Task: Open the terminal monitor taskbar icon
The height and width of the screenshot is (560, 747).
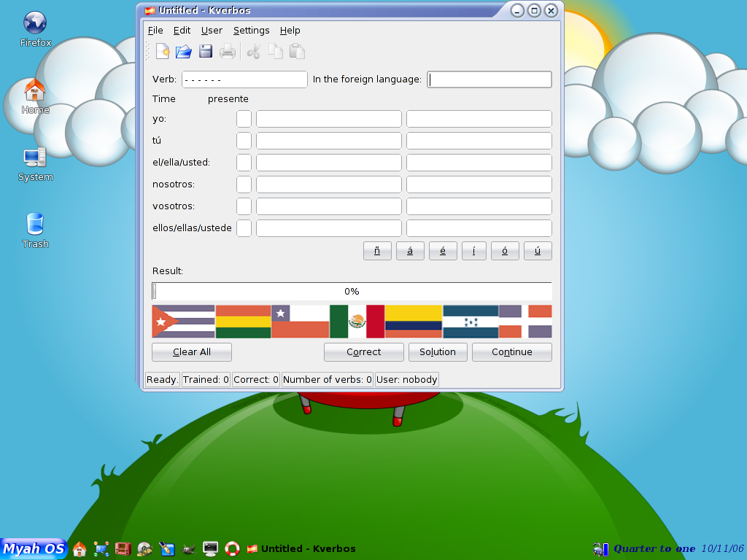Action: tap(210, 548)
